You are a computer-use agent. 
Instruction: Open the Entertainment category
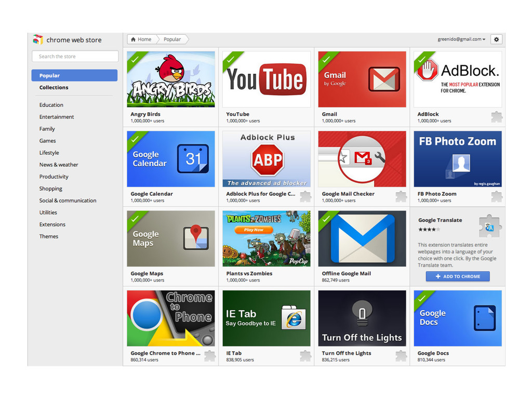coord(56,117)
